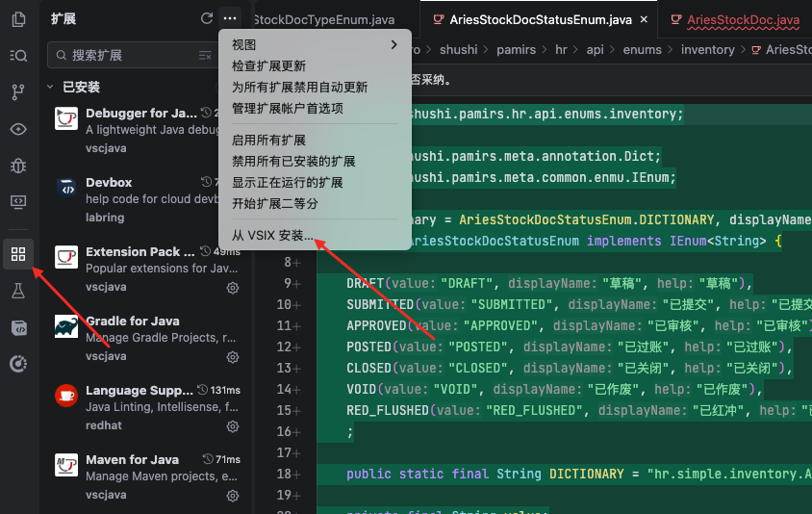Viewport: 812px width, 514px height.
Task: Click the extensions filter icon in search box
Action: point(204,56)
